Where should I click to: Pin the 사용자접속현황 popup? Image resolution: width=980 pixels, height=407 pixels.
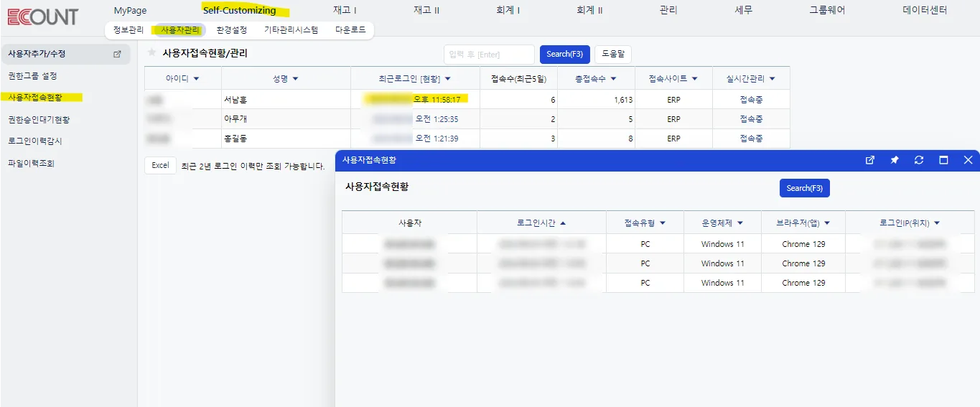click(x=895, y=160)
